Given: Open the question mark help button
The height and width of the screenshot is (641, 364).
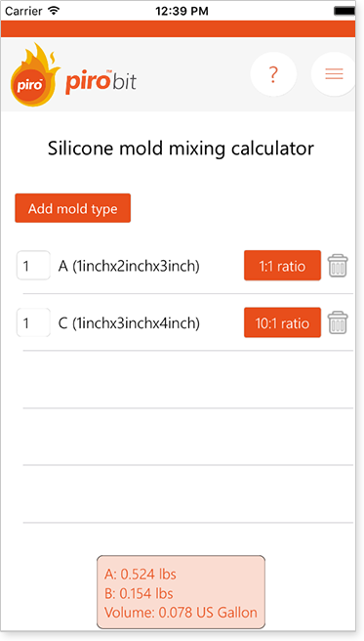Looking at the screenshot, I should tap(273, 74).
